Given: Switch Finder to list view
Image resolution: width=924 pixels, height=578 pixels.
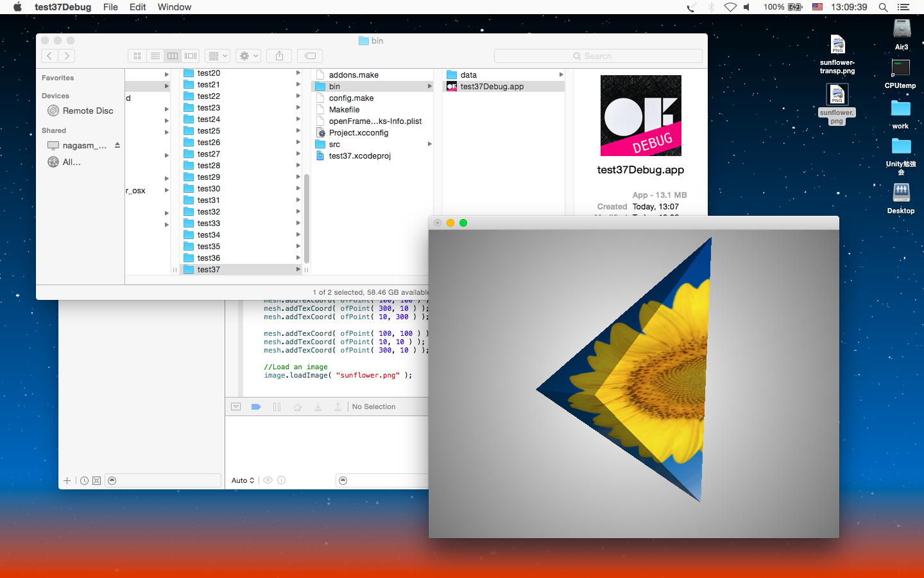Looking at the screenshot, I should pos(155,56).
